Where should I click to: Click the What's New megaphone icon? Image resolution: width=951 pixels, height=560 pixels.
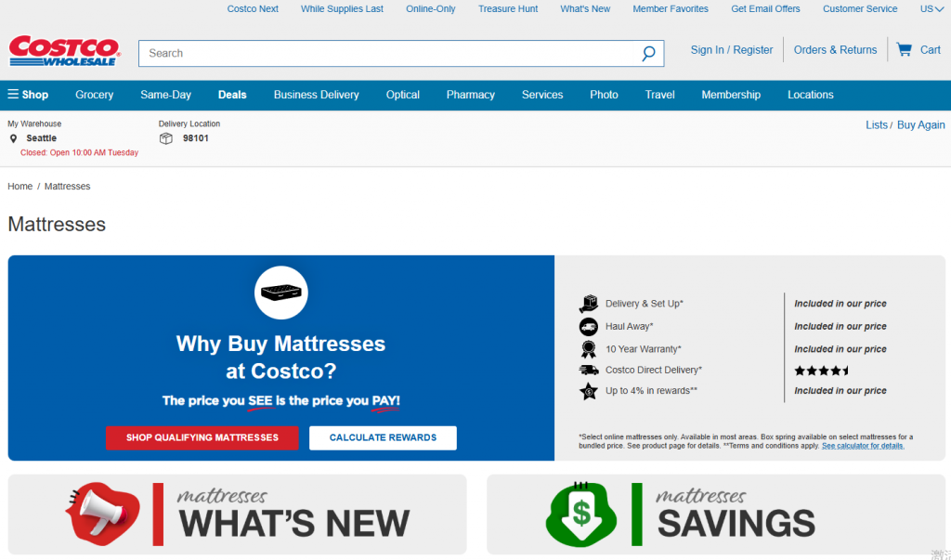(102, 514)
